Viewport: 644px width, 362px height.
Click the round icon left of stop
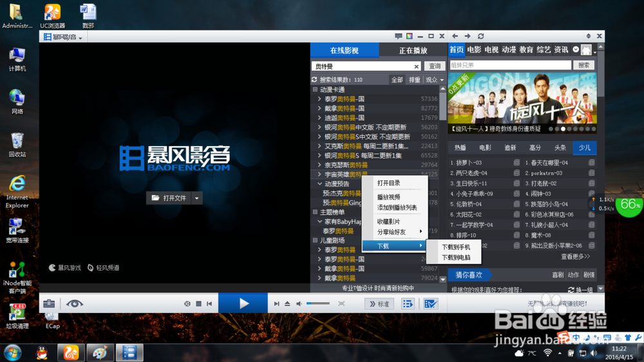coord(187,303)
